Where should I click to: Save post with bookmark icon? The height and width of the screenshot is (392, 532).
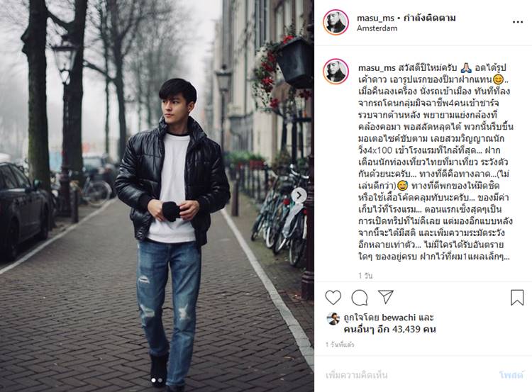(x=517, y=298)
